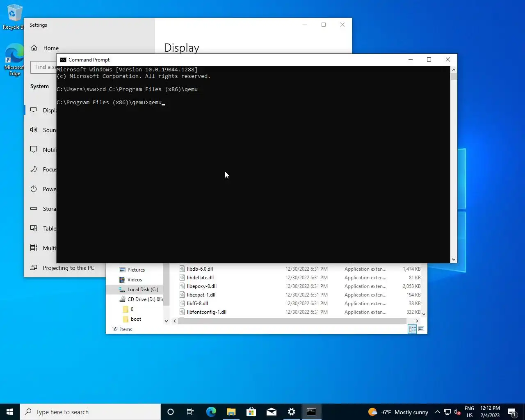Select the Tablet icon in Settings

34,228
